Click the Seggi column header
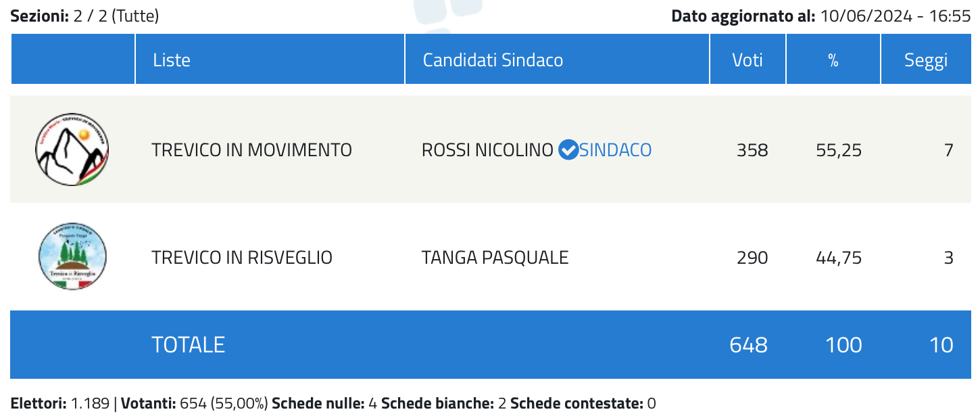980x418 pixels. (926, 60)
